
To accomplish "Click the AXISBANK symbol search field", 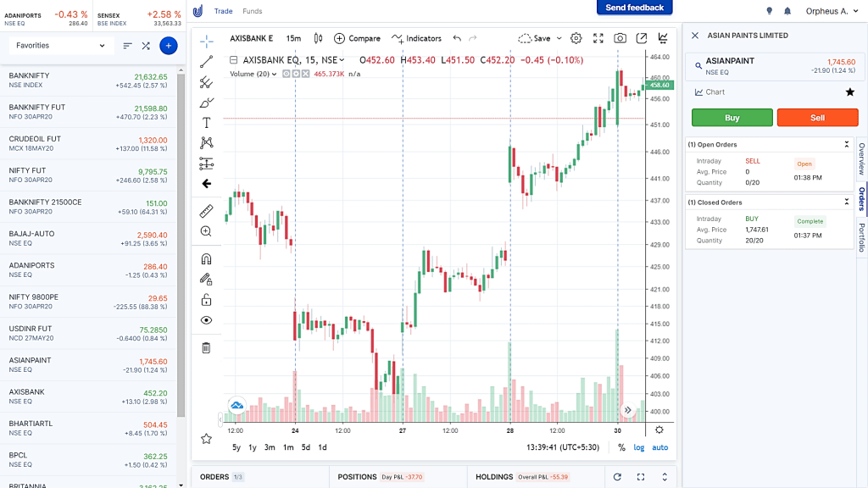I will pos(250,38).
